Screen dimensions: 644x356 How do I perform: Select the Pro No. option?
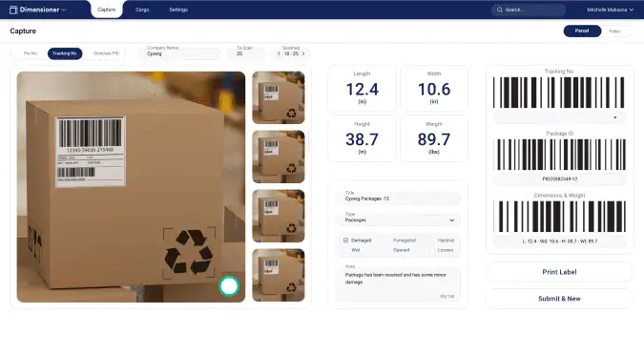click(31, 53)
